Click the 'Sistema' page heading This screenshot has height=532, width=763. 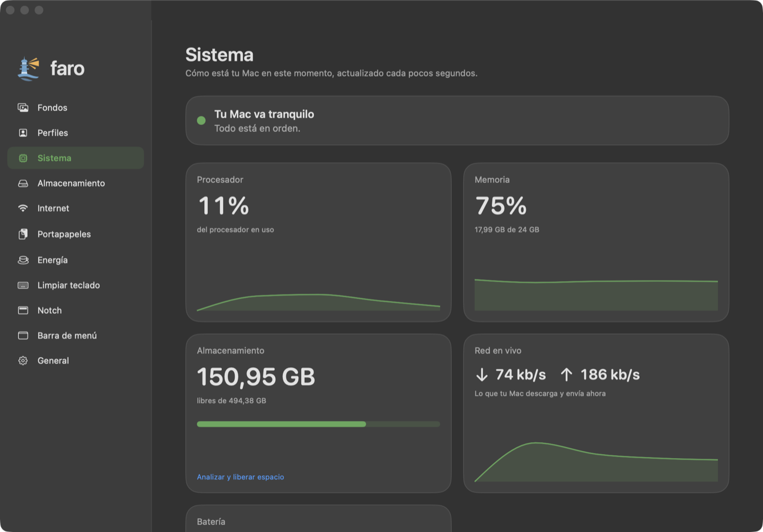pos(220,55)
